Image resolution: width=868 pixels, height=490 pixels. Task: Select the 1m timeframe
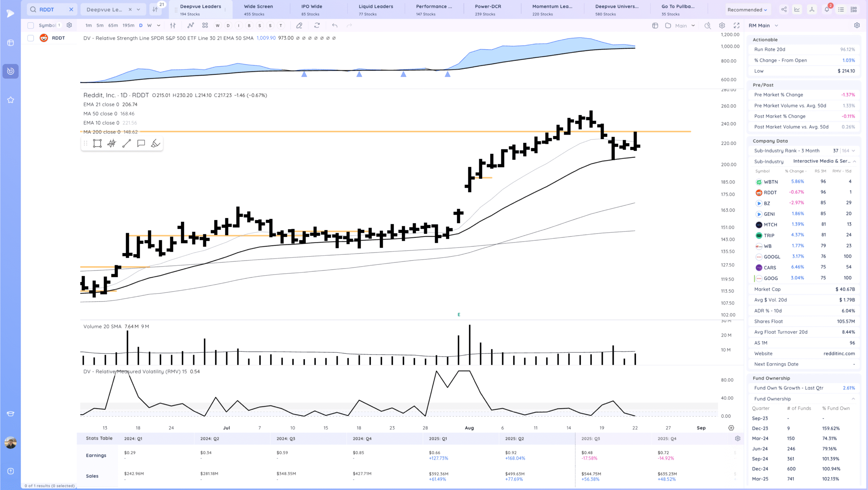pyautogui.click(x=88, y=25)
